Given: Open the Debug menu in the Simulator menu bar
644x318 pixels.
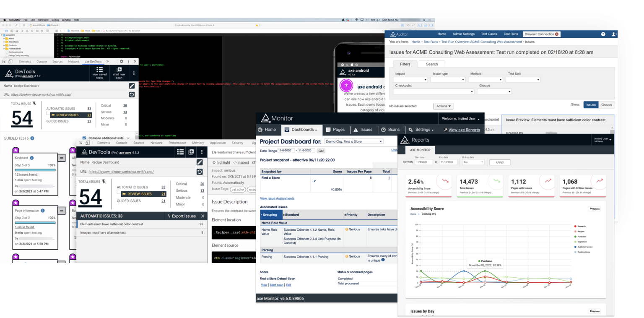Looking at the screenshot, I should 55,20.
